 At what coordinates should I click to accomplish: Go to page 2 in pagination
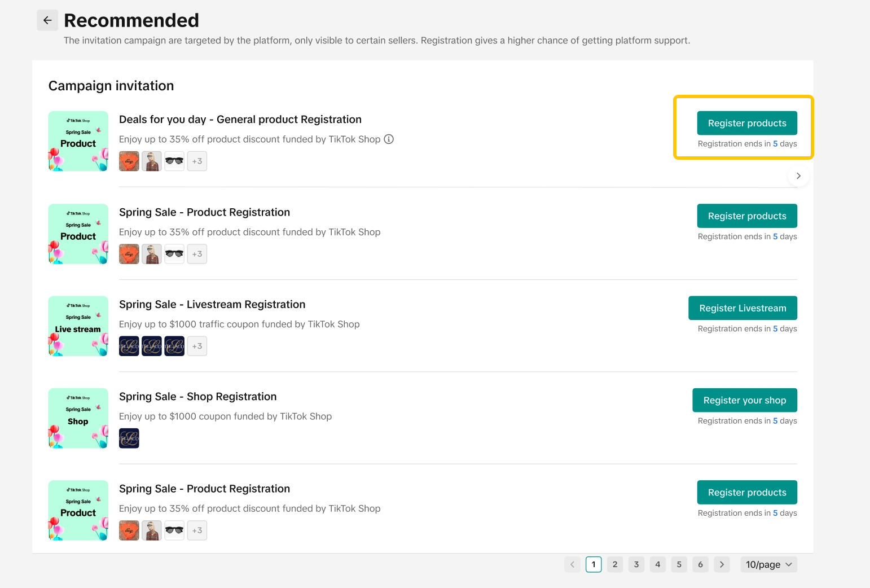[615, 564]
